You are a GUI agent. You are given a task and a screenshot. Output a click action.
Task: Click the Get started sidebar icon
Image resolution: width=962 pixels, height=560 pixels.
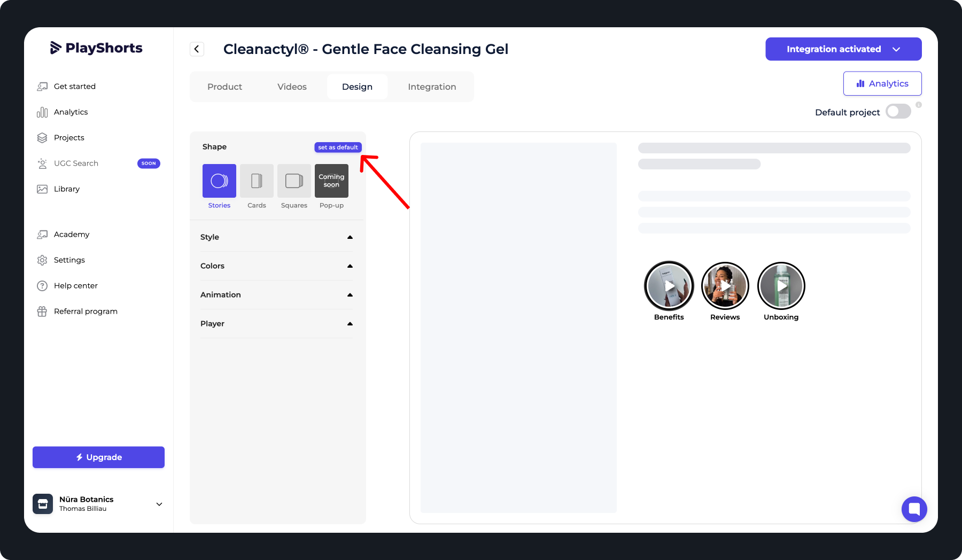(42, 87)
